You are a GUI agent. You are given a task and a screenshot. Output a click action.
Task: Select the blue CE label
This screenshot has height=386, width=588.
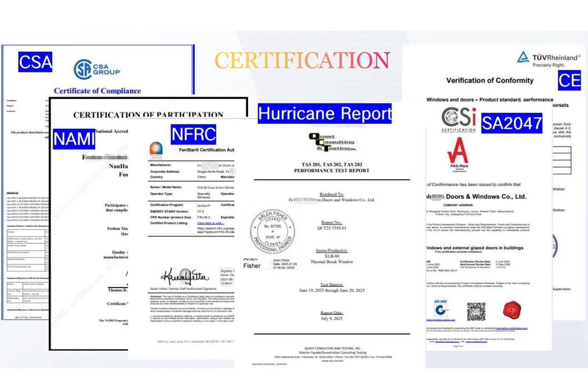pyautogui.click(x=569, y=81)
